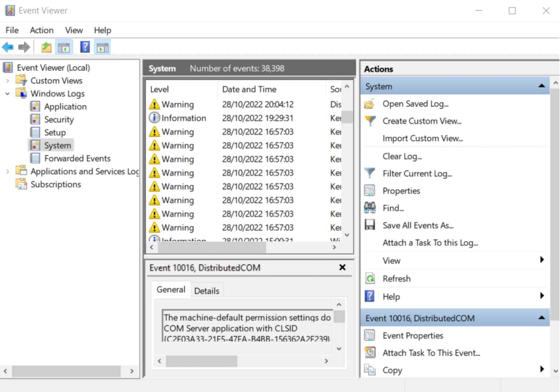Click the Attach Task To This Event clock icon

point(370,352)
